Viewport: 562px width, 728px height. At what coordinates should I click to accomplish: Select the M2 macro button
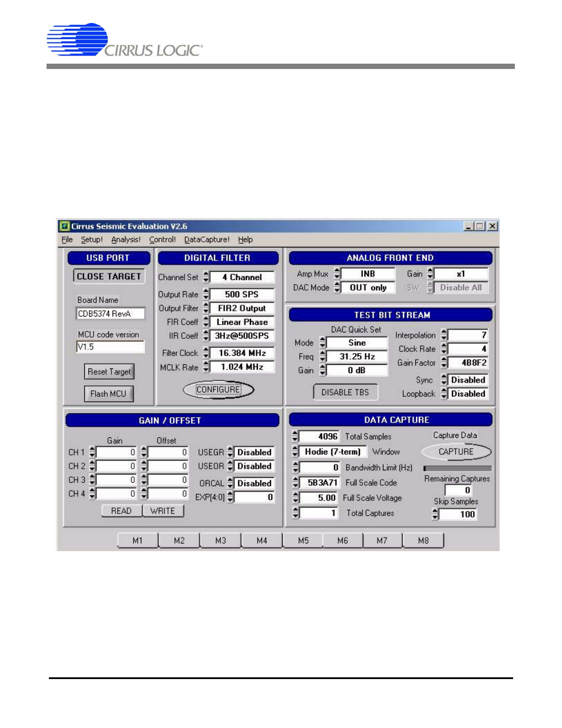(x=179, y=541)
